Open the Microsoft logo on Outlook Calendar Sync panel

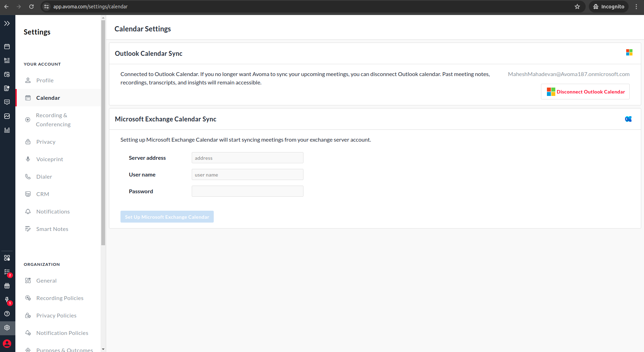coord(629,52)
